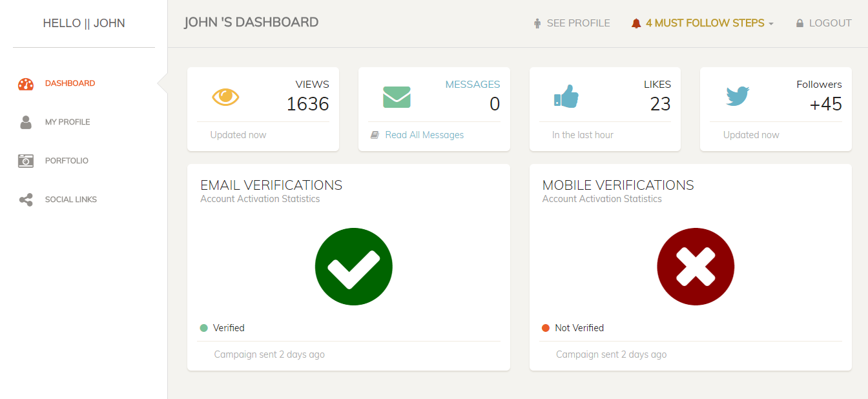This screenshot has height=399, width=868.
Task: Click the VIEWS label text
Action: point(313,84)
